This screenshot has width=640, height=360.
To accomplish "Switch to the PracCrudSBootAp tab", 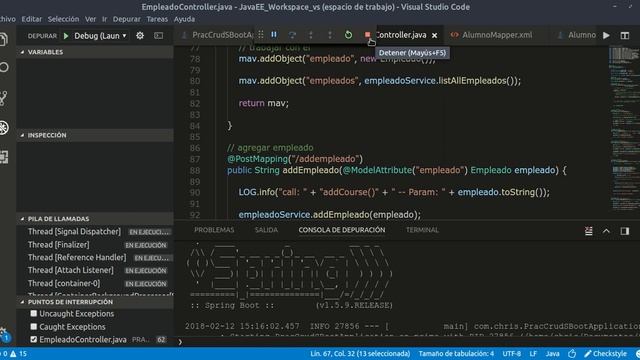I will coord(218,35).
